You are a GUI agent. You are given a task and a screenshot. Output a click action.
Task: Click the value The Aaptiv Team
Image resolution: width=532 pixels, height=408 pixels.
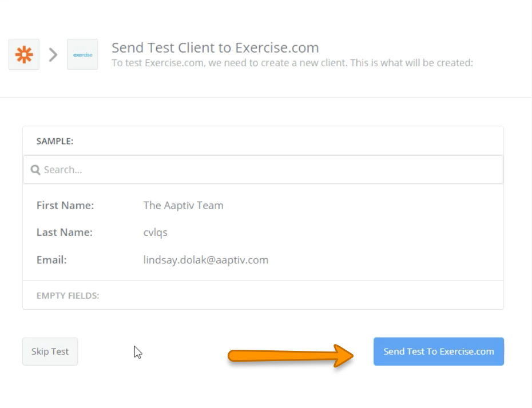tap(183, 205)
